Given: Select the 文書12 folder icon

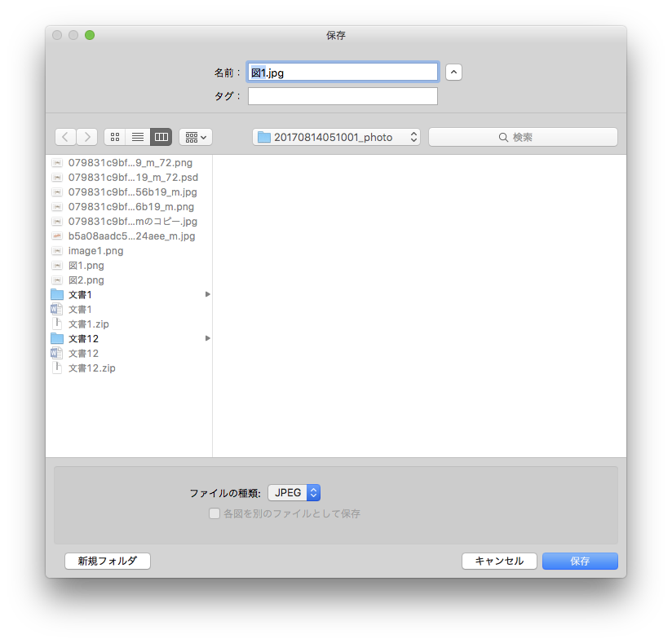Looking at the screenshot, I should pos(57,339).
